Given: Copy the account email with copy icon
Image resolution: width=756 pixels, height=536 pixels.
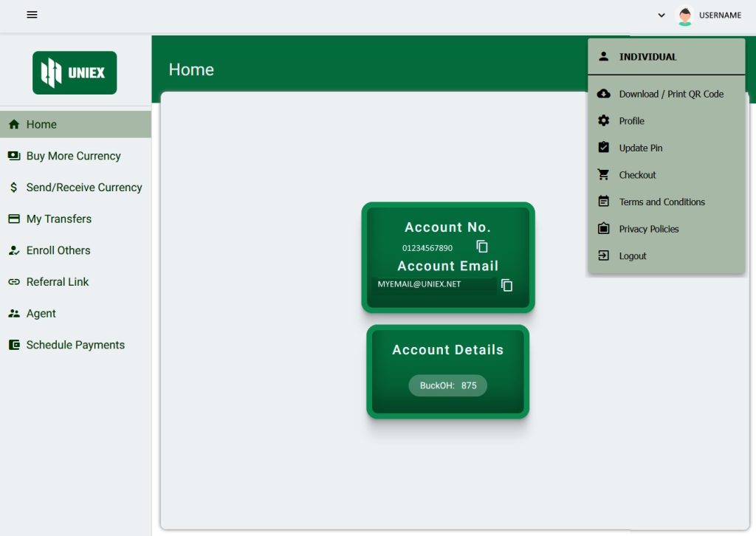Looking at the screenshot, I should tap(506, 285).
